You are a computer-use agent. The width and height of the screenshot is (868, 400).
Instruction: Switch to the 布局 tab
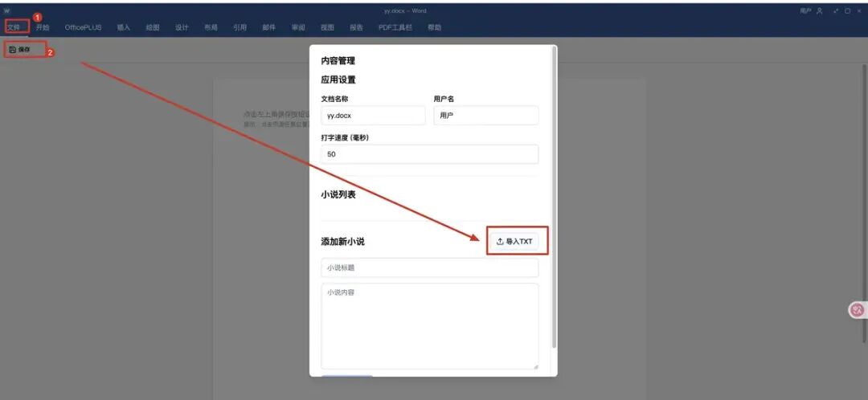211,27
